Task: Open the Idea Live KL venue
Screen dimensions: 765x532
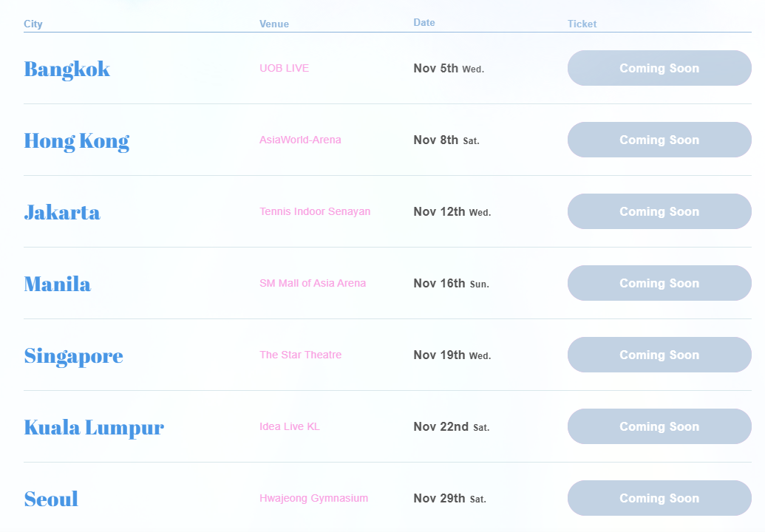Action: coord(289,426)
